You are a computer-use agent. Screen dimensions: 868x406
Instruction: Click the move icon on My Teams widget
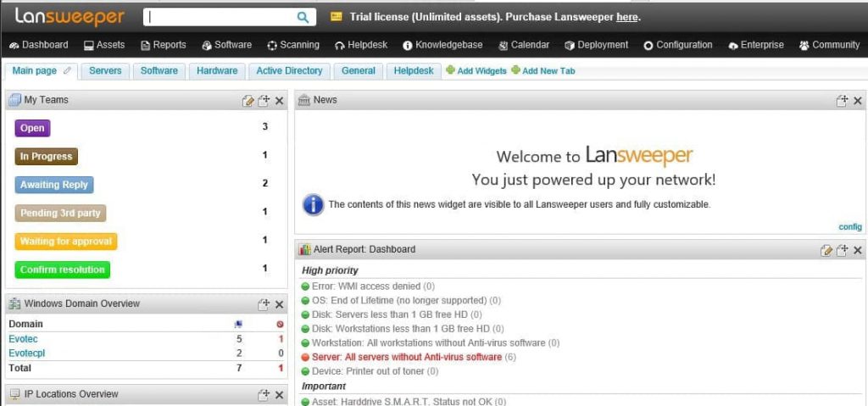[264, 101]
